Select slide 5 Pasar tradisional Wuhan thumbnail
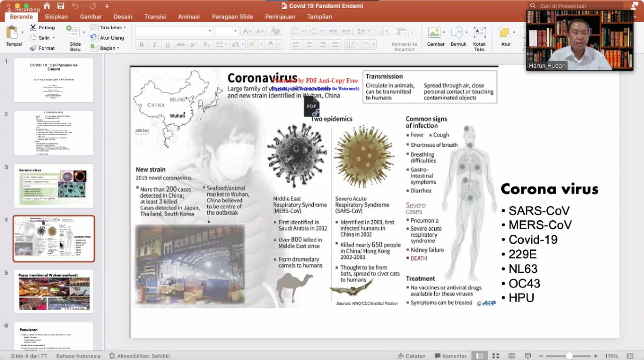 (54, 291)
